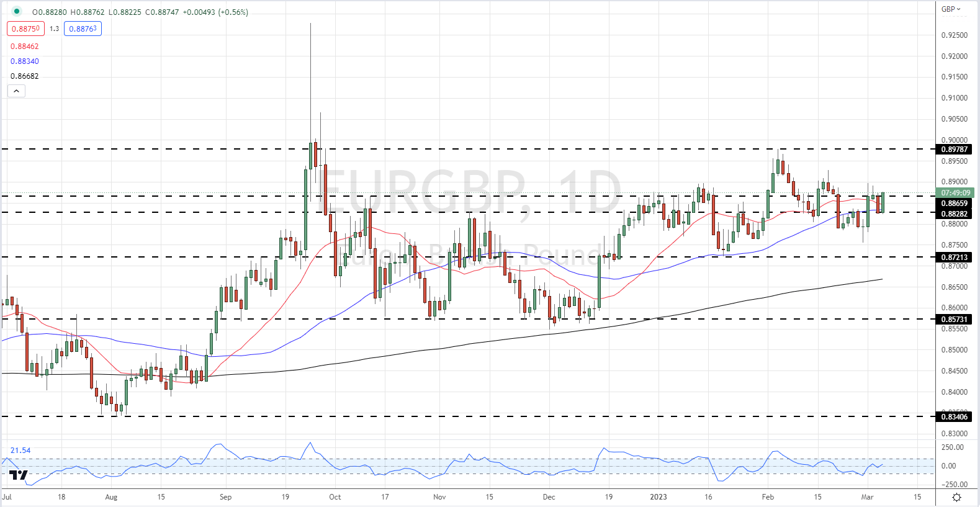Image resolution: width=980 pixels, height=507 pixels.
Task: Click the Aug date on time axis
Action: coord(111,497)
